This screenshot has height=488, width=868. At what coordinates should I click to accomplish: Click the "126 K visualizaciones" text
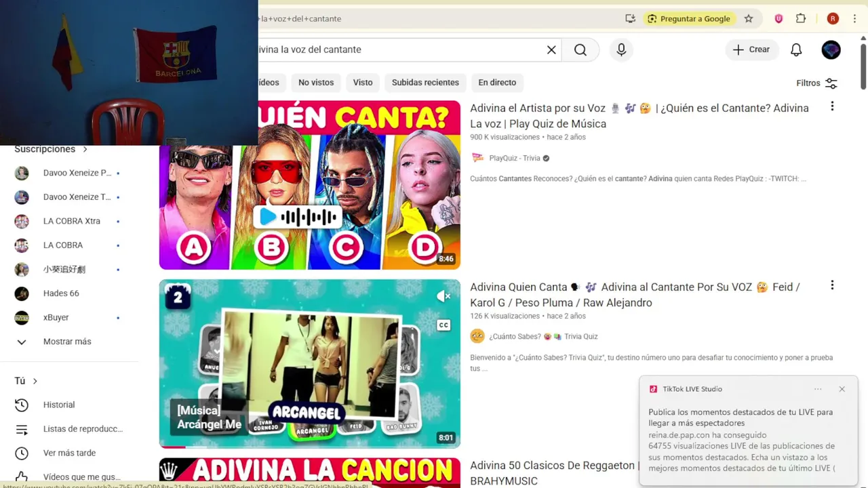[505, 316]
